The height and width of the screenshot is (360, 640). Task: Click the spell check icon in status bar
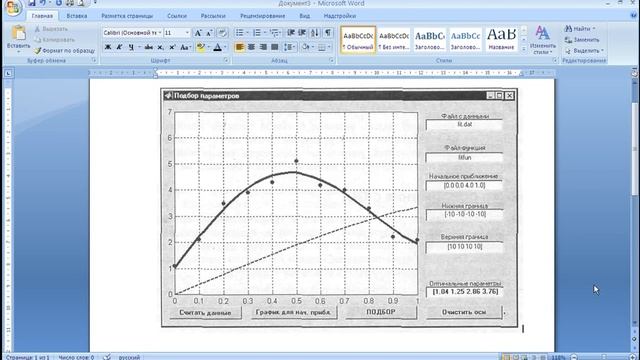click(107, 357)
